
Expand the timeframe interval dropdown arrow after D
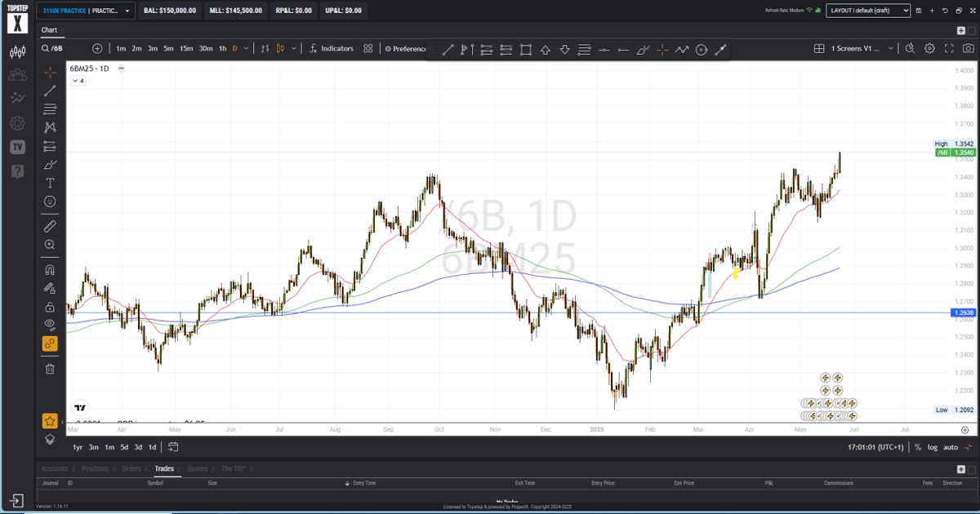pyautogui.click(x=246, y=48)
